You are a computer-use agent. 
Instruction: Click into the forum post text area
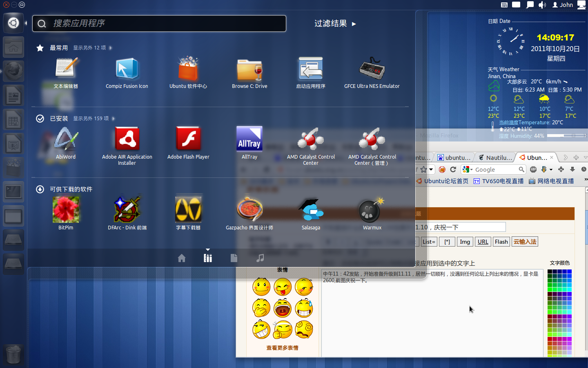[432, 313]
